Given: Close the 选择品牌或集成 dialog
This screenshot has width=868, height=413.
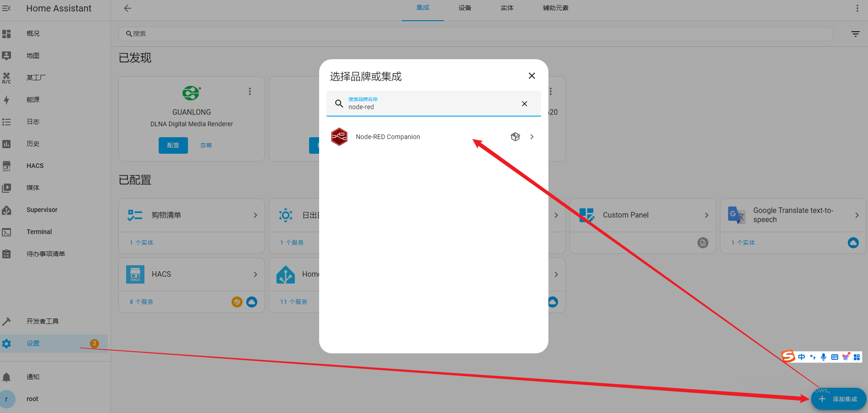Looking at the screenshot, I should point(532,76).
